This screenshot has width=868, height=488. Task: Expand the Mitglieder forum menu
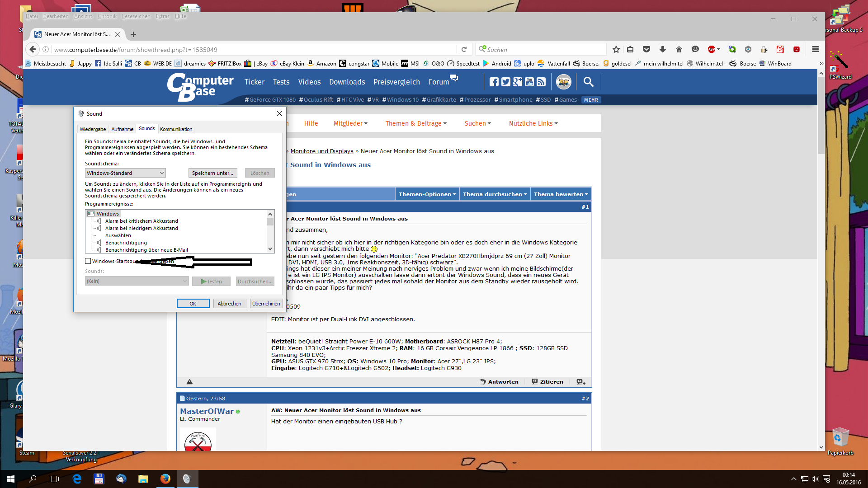(x=350, y=123)
